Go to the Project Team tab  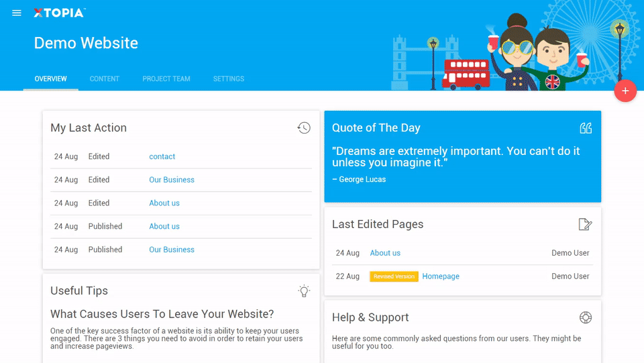[166, 79]
